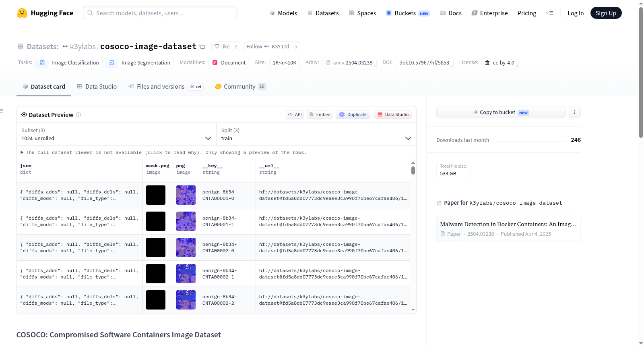Switch to the Data Studio tab

coord(97,86)
